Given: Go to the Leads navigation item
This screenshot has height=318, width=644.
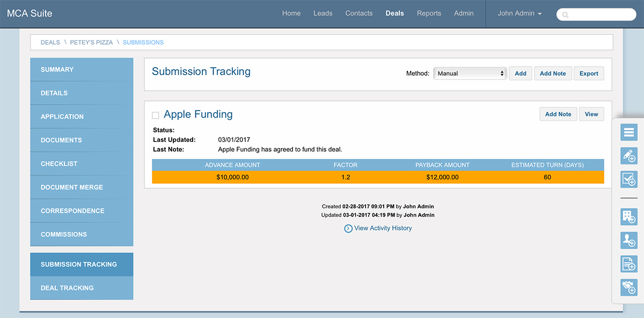Looking at the screenshot, I should click(323, 13).
